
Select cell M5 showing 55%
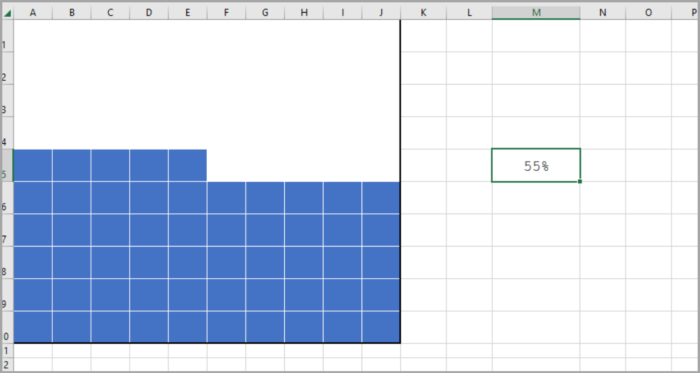(536, 166)
